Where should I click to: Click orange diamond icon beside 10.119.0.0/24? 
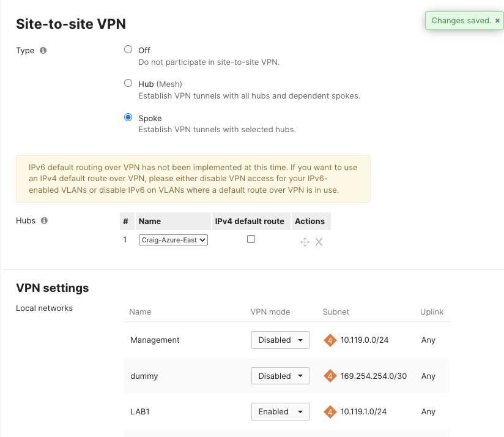[330, 340]
